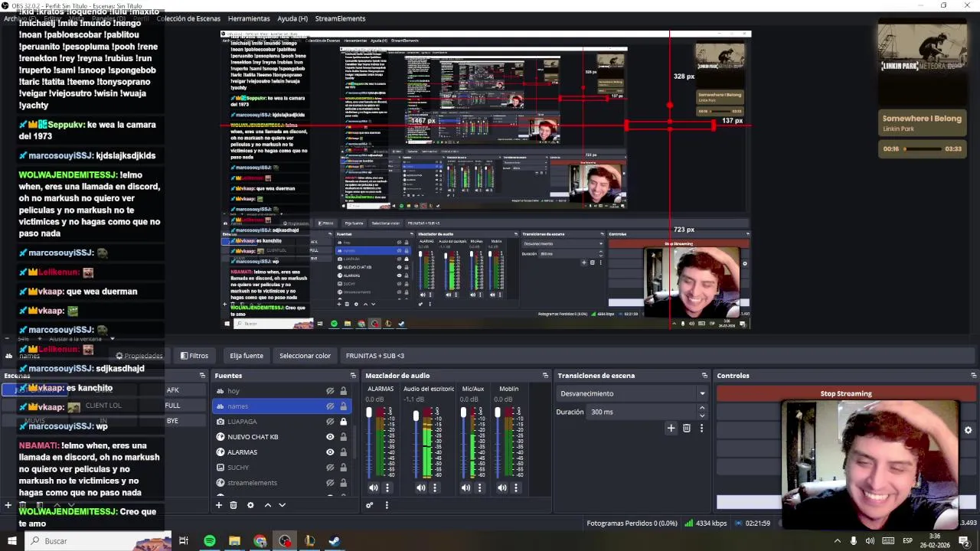Viewport: 980px width, 551px height.
Task: Toggle visibility of names source
Action: coord(330,406)
